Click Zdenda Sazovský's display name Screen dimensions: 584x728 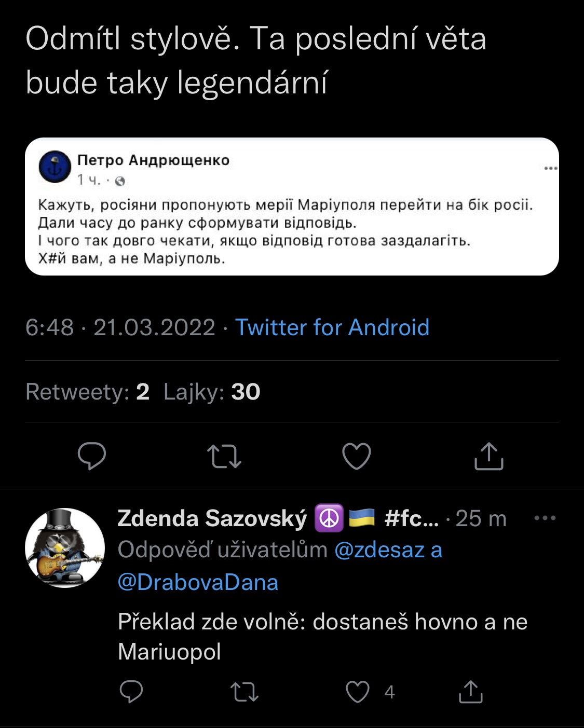coord(212,518)
